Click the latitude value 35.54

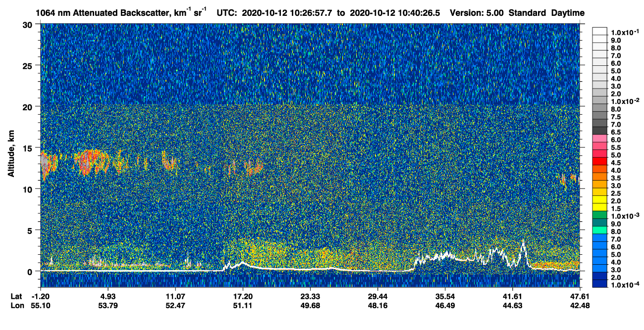click(445, 296)
